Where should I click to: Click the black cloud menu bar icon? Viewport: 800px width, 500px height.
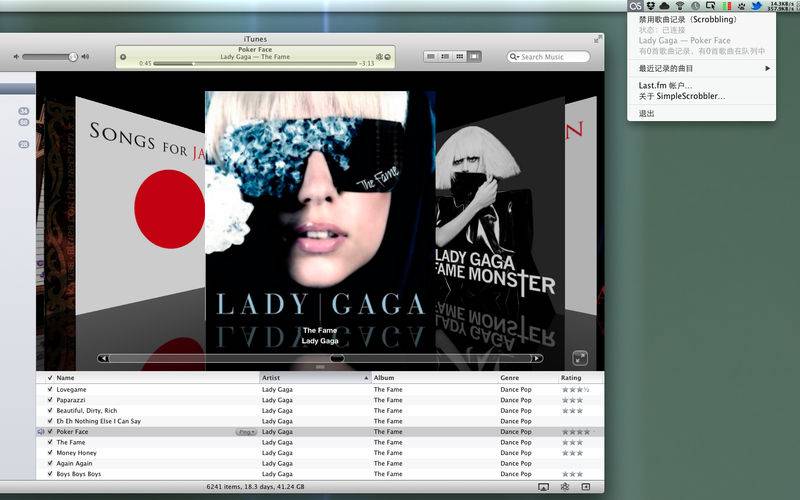(x=664, y=6)
